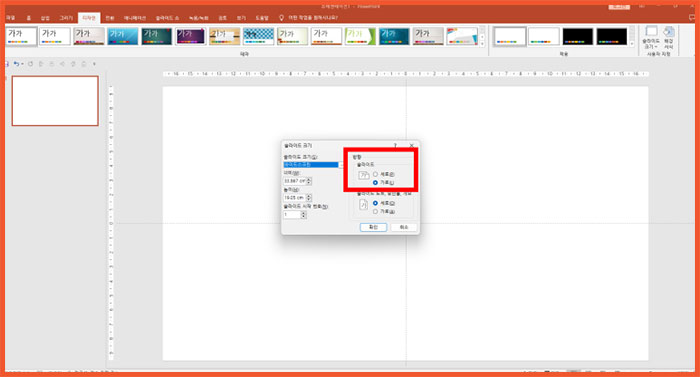
Task: Open the 삽입 (Insert) ribbon tab
Action: tap(45, 18)
